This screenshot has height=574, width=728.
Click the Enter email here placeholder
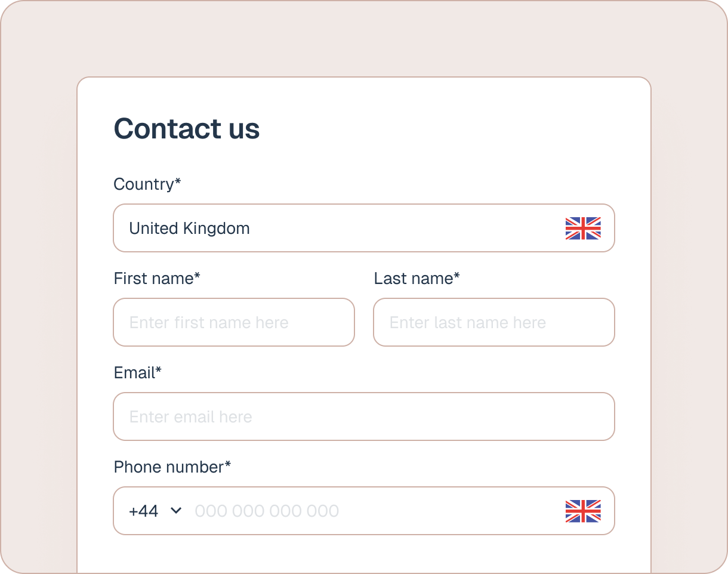[x=191, y=416]
